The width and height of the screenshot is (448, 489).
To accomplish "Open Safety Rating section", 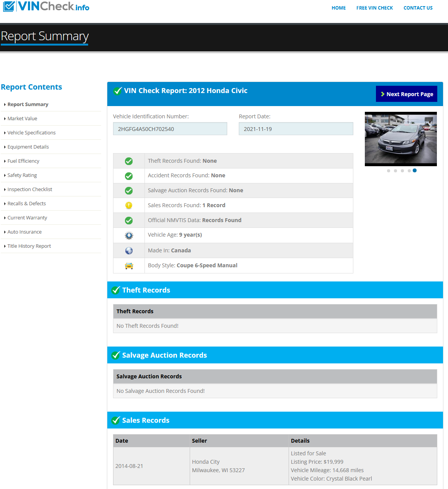I will pos(22,175).
